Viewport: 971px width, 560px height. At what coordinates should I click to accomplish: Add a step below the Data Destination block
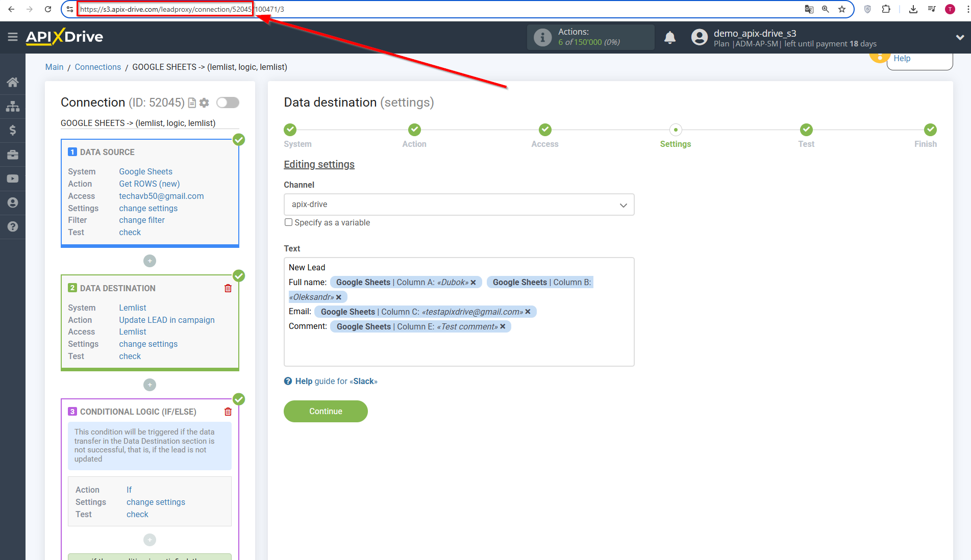click(150, 385)
